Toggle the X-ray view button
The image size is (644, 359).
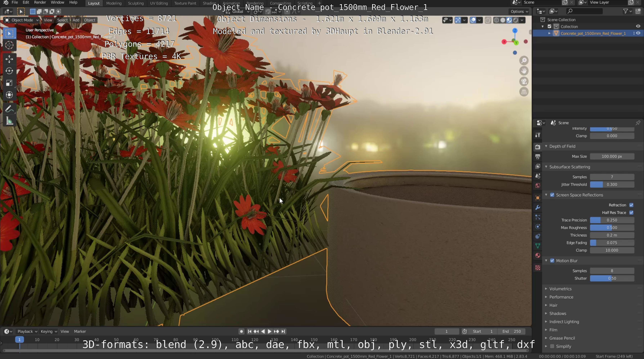488,20
